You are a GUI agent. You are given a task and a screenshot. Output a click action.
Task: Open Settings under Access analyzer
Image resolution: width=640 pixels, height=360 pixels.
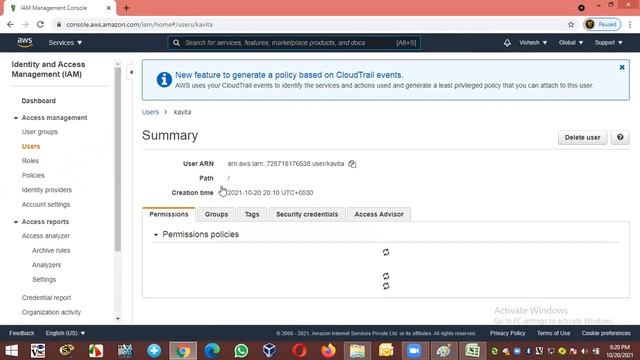44,280
